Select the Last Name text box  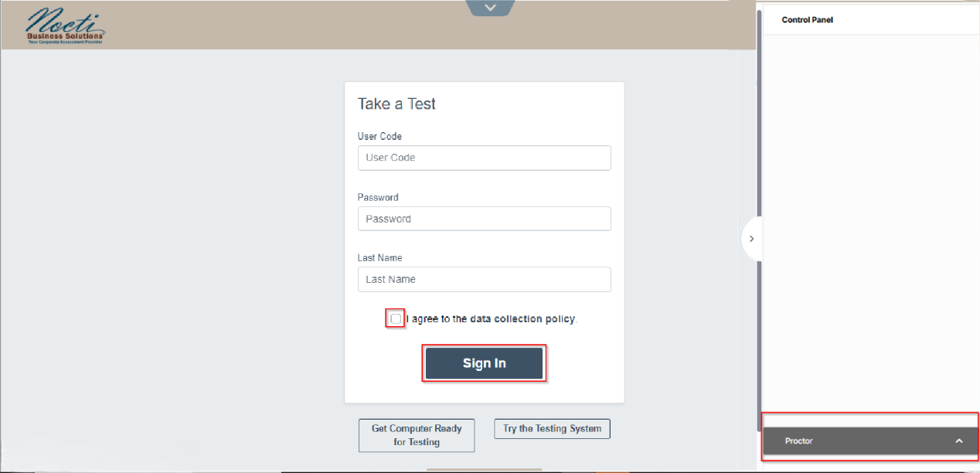tap(484, 279)
